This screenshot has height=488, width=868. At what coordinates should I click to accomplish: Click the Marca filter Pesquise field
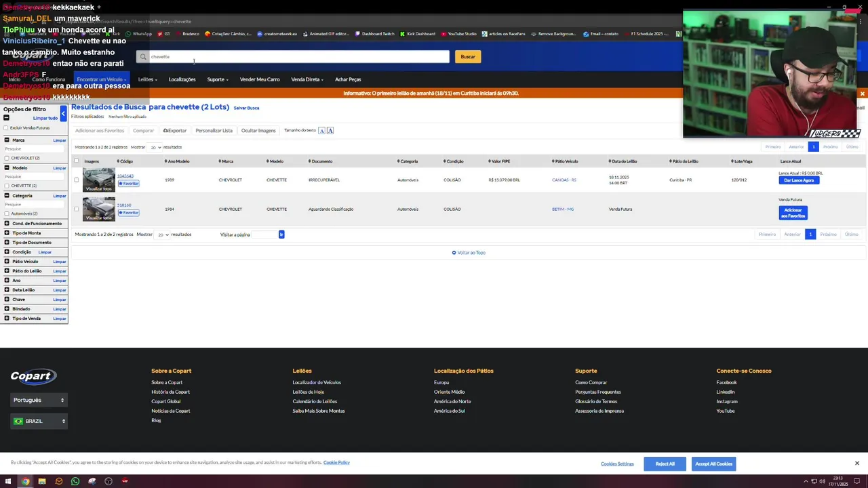click(35, 149)
